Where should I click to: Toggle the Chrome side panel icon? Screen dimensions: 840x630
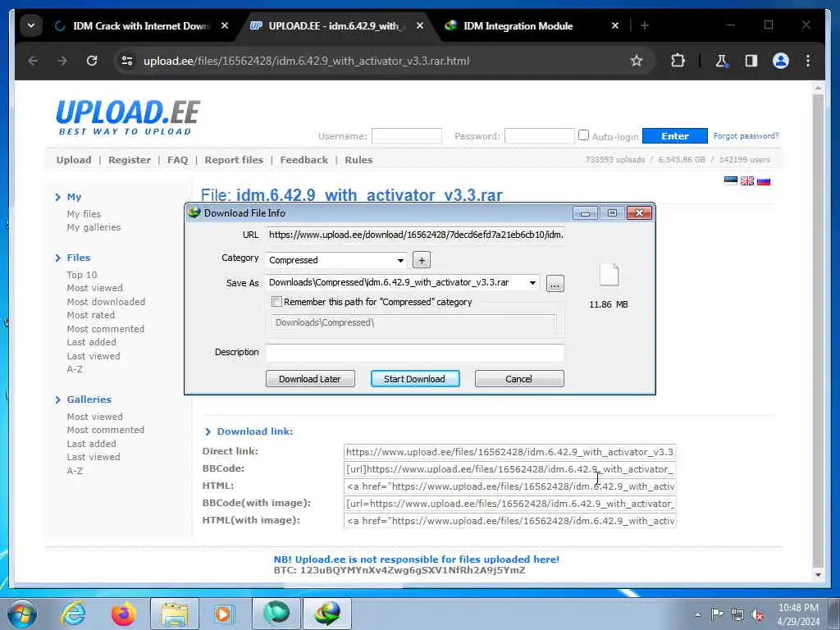pyautogui.click(x=751, y=61)
